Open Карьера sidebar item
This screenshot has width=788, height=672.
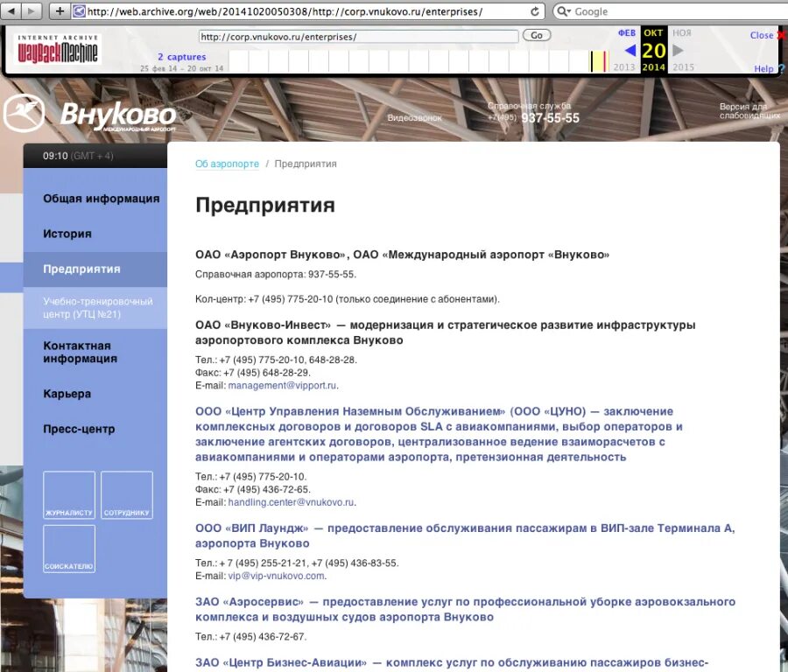click(x=67, y=394)
